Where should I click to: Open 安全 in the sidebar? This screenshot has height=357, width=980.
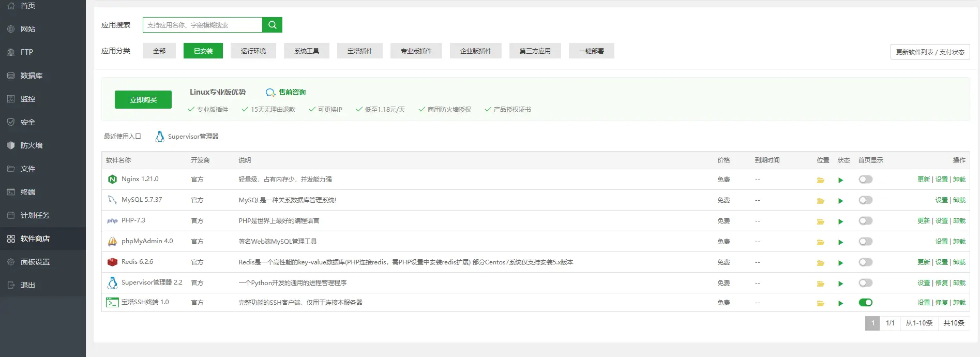43,122
